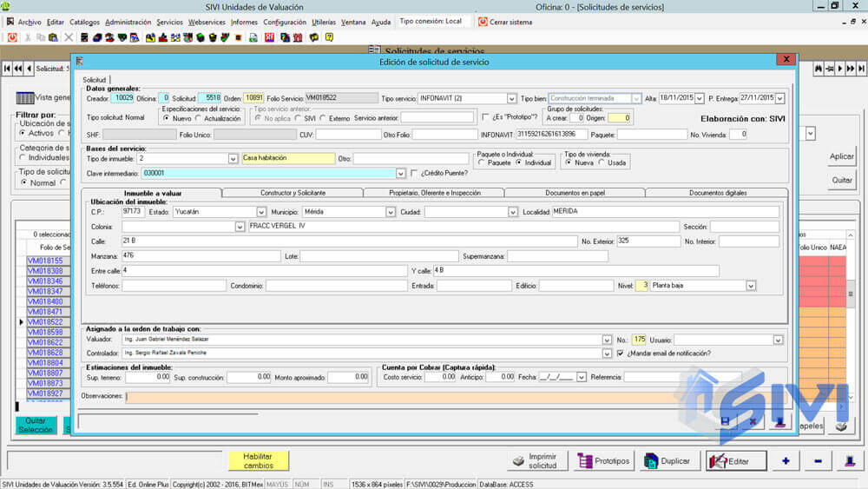868x489 pixels.
Task: Go to the first record with the navigation arrow
Action: (7, 69)
